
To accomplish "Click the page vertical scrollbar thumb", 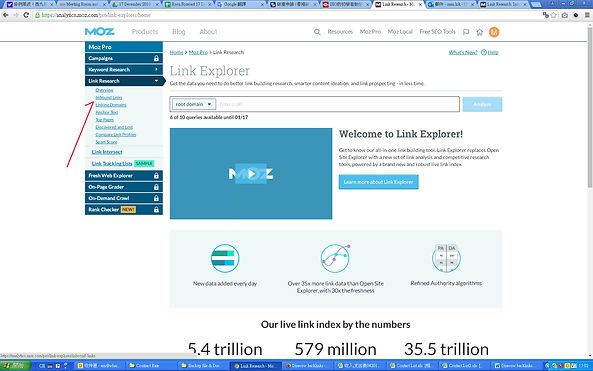I will (590, 107).
